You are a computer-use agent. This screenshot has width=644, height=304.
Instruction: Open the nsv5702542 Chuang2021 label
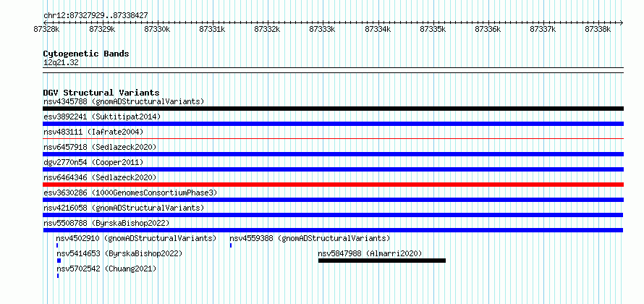point(106,269)
